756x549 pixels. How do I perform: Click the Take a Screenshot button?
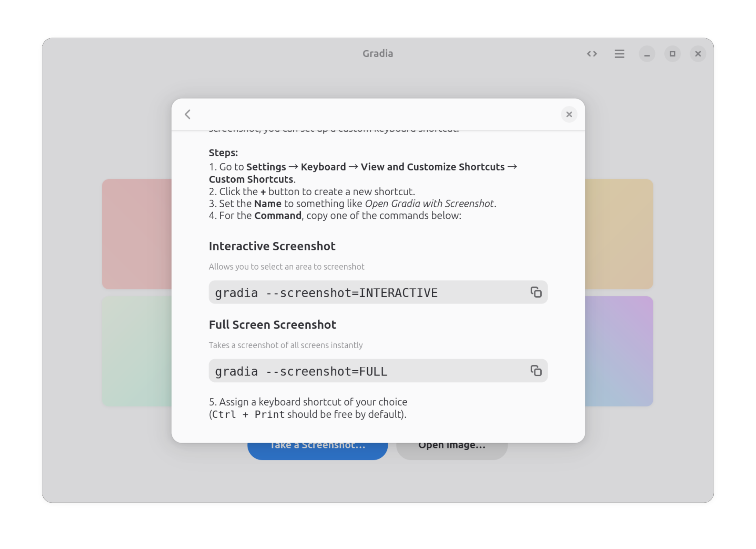(x=317, y=451)
